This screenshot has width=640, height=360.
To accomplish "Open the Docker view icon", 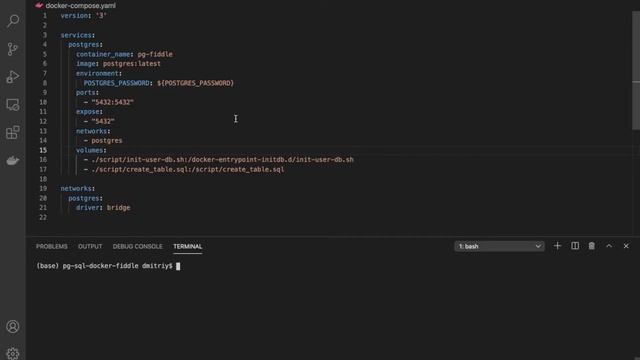I will coord(13,160).
